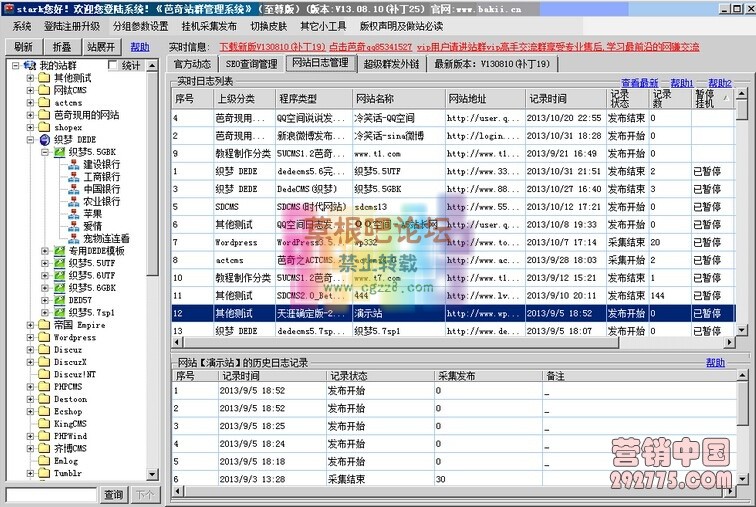Open the 分组参数设置 menu
Viewport: 756px width, 507px height.
coord(141,26)
